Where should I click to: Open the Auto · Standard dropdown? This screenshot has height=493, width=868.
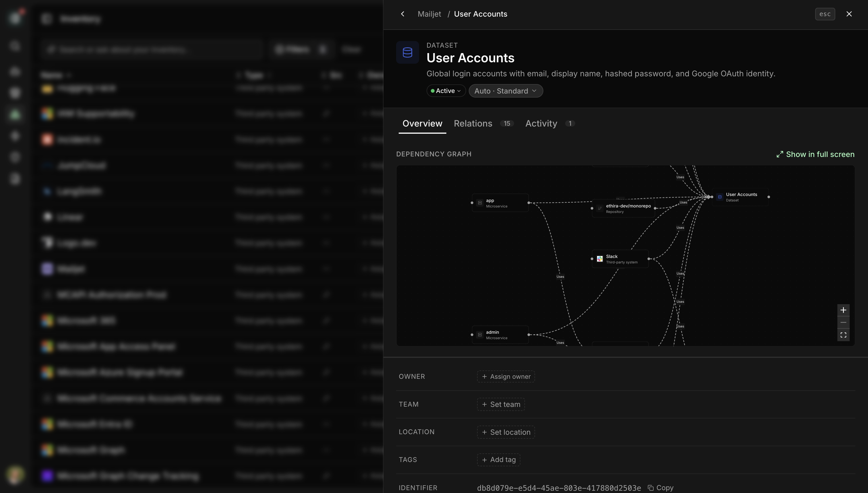[506, 91]
